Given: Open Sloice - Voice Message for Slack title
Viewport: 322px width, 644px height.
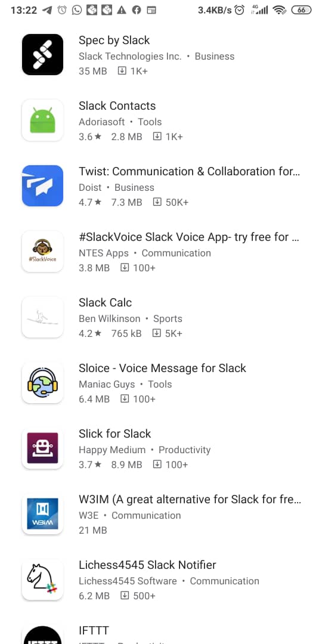Looking at the screenshot, I should tap(162, 368).
